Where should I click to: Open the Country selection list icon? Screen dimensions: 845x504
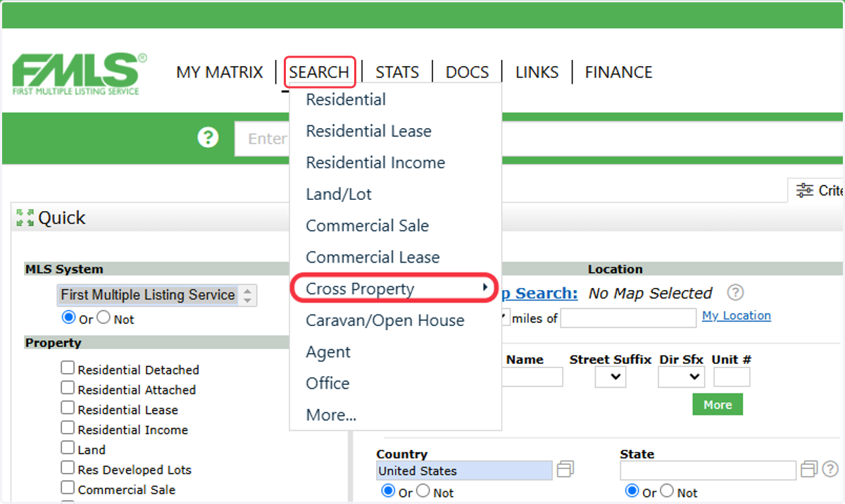coord(565,469)
